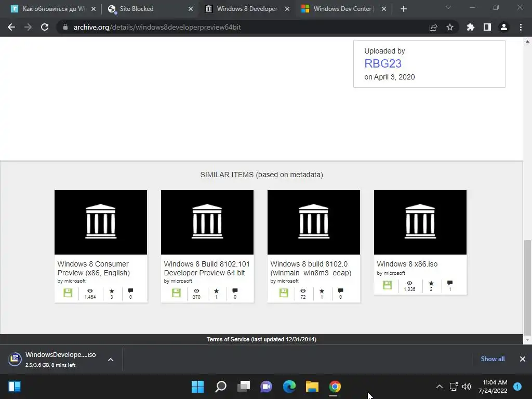This screenshot has height=399, width=532.
Task: Select the Windows 8 Developer tab
Action: pos(247,9)
